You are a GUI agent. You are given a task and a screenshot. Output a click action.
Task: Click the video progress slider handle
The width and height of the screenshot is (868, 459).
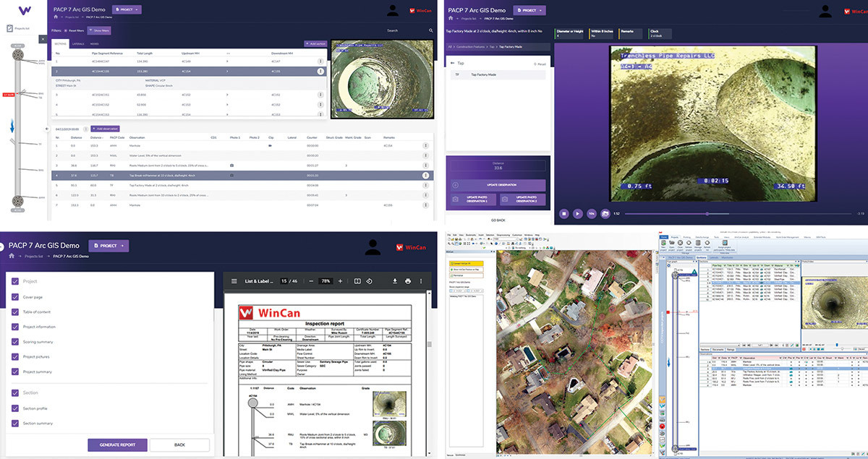tap(707, 214)
